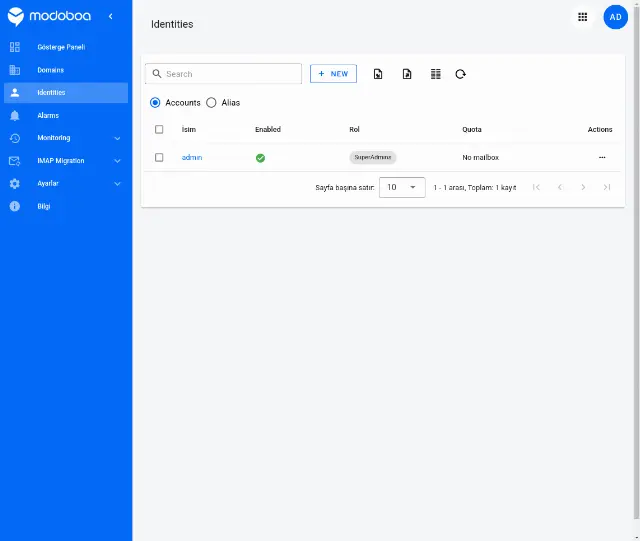Tick the admin row checkbox
640x541 pixels.
pyautogui.click(x=159, y=157)
